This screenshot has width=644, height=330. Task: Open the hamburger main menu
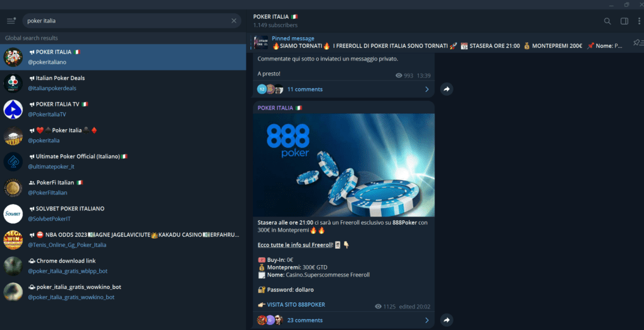coord(11,21)
